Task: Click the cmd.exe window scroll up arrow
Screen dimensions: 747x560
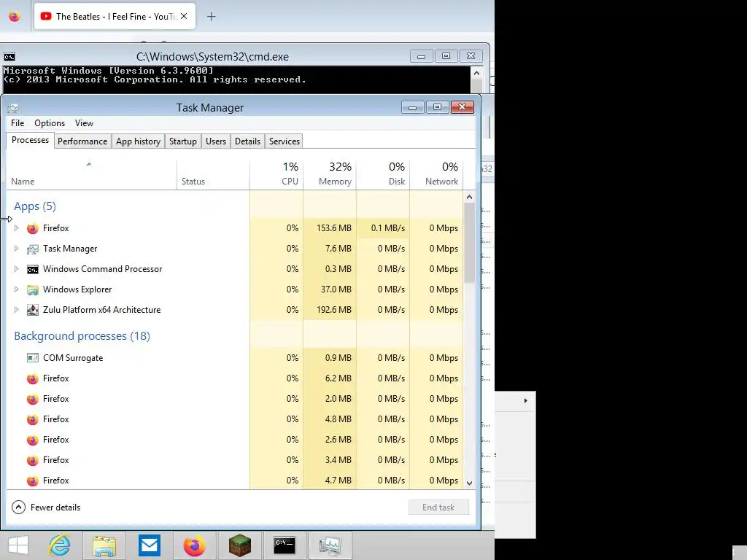Action: pos(476,74)
